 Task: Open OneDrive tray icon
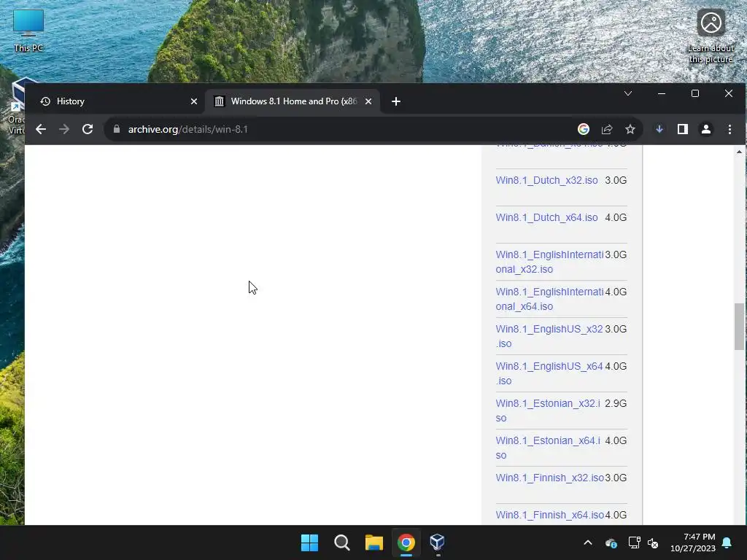(x=611, y=542)
